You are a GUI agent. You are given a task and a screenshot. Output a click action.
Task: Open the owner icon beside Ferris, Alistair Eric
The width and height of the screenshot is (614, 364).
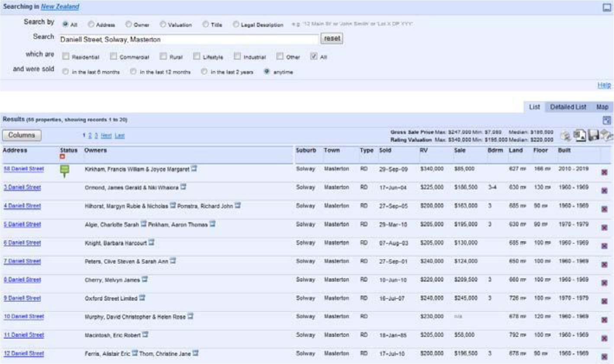(135, 354)
